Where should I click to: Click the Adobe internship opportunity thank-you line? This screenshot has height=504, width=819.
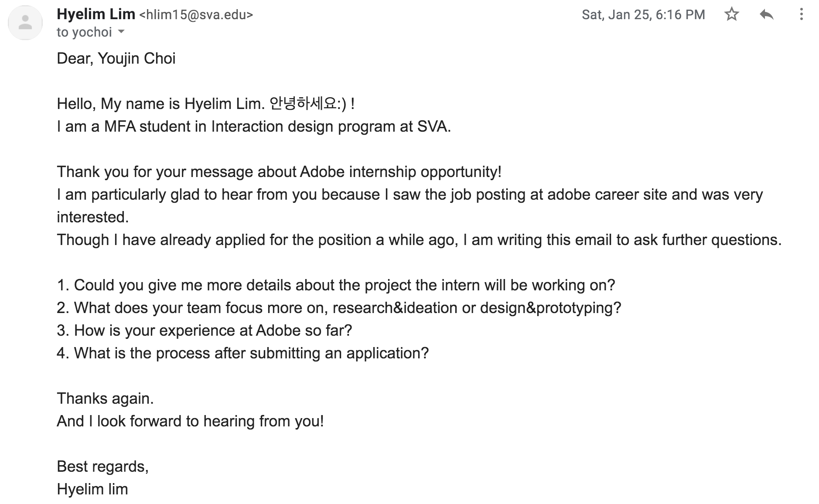click(279, 172)
